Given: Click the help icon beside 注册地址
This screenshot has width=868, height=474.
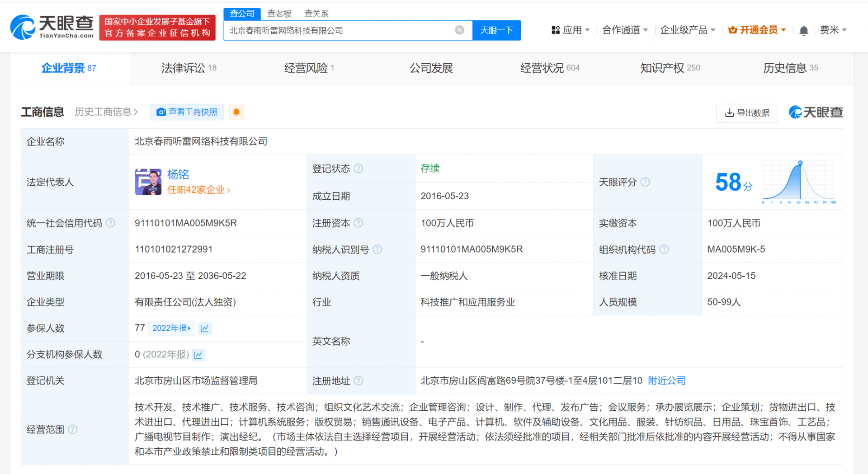Looking at the screenshot, I should click(359, 381).
